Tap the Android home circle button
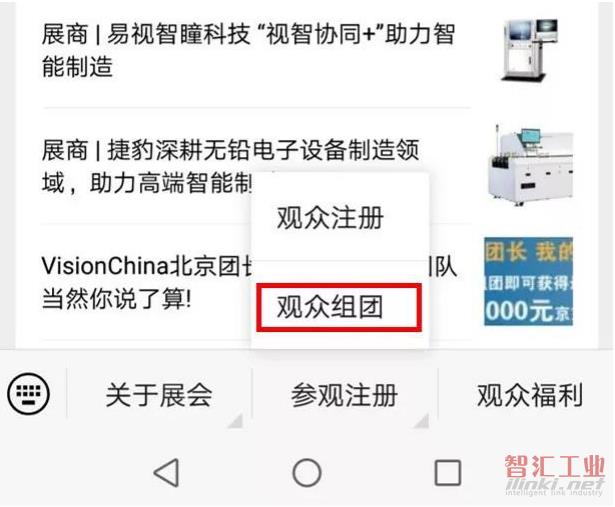The height and width of the screenshot is (507, 615). click(307, 472)
